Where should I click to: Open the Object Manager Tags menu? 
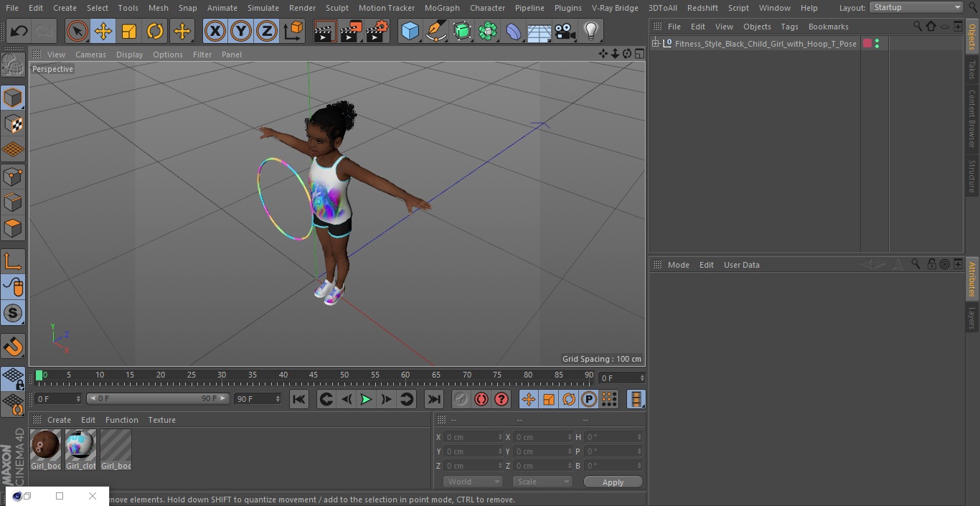click(789, 27)
